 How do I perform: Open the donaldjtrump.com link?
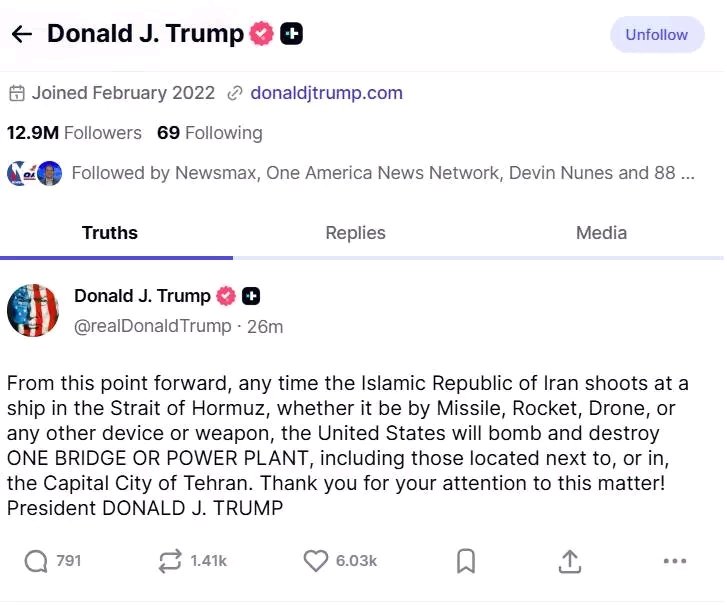point(326,93)
